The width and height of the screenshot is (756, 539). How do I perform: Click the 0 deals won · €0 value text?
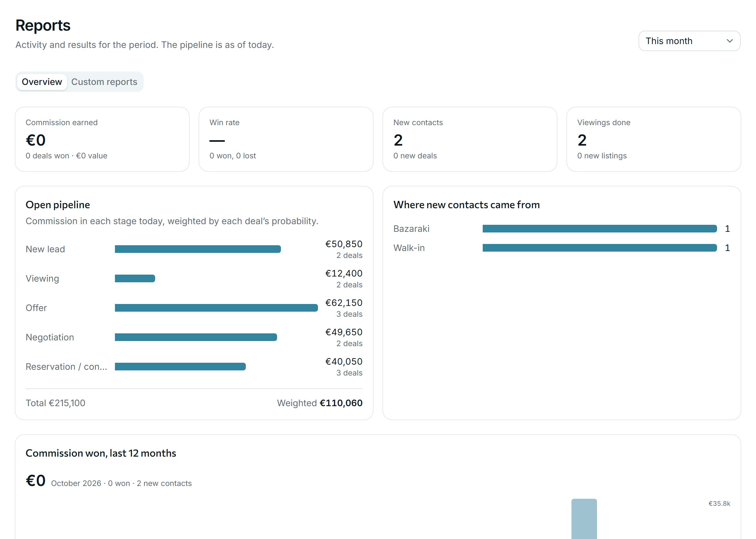tap(66, 156)
